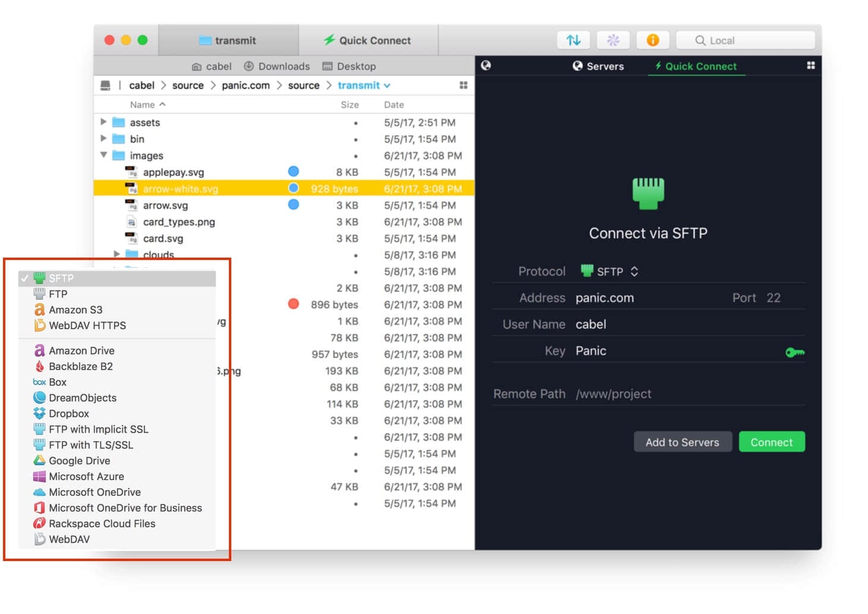
Task: Click the green Connect button
Action: 772,442
